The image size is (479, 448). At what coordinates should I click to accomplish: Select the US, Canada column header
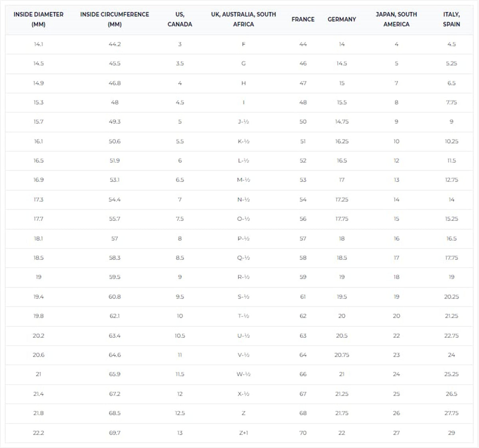click(180, 19)
